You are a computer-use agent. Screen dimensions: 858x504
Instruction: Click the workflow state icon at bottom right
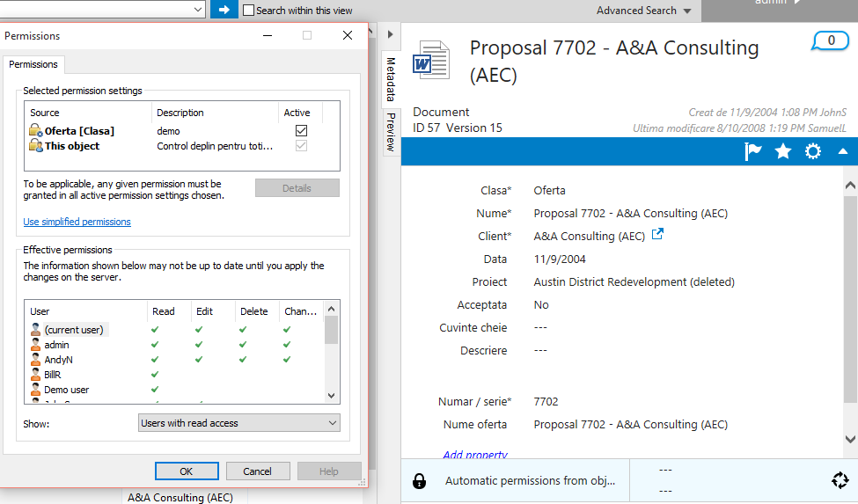click(840, 480)
